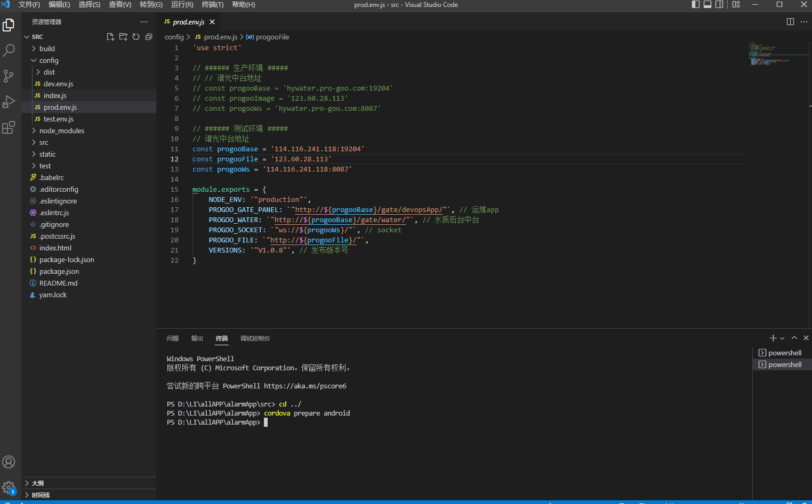Open the Run and Debug view
812x504 pixels.
click(9, 102)
